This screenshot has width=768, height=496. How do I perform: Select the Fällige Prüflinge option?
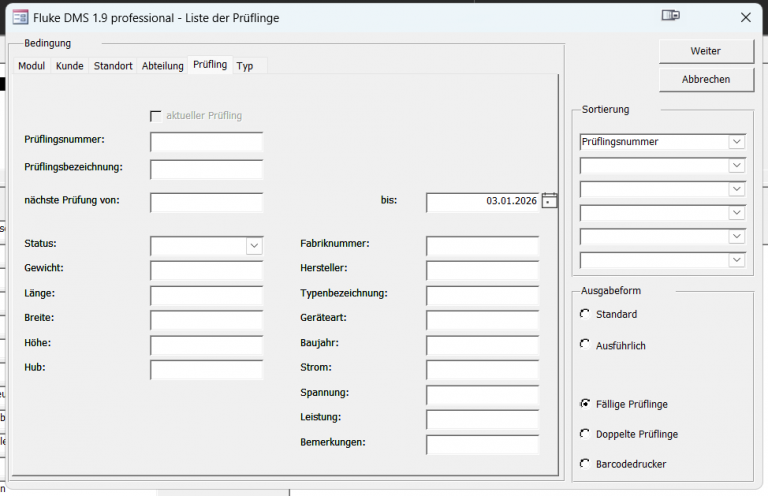point(585,404)
